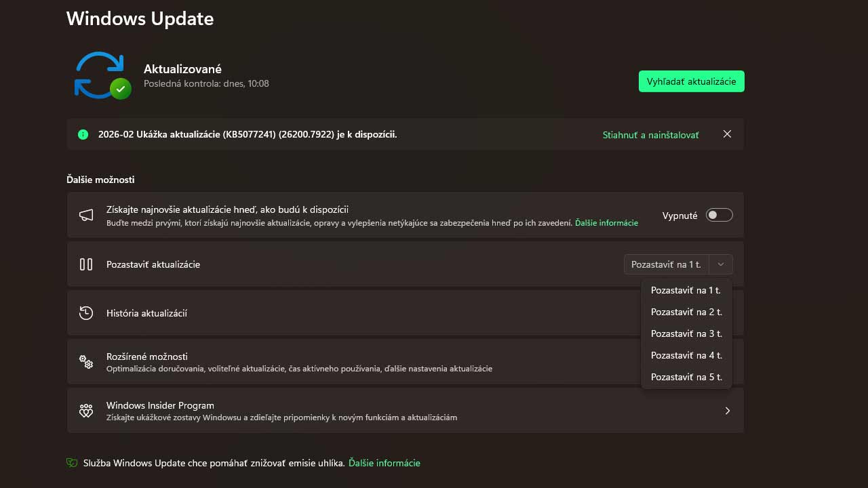Select Pozastaviť na 2 t. from the menu
The height and width of the screenshot is (488, 868).
click(686, 312)
